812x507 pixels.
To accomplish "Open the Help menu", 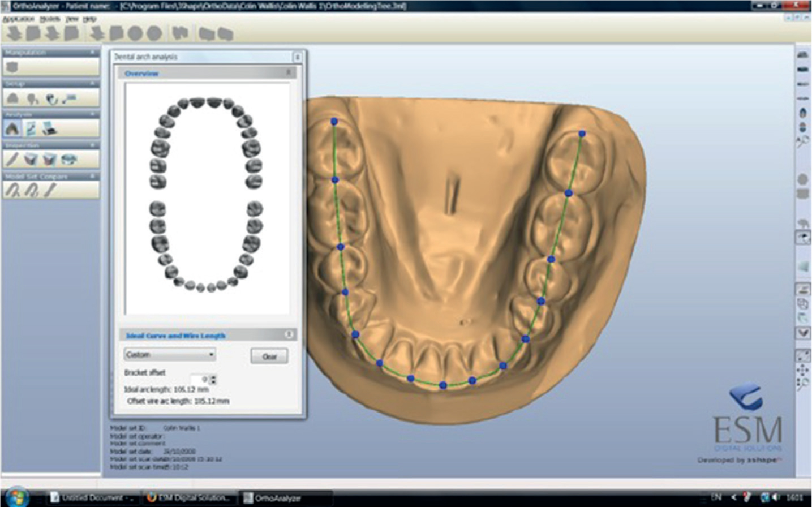I will 89,19.
